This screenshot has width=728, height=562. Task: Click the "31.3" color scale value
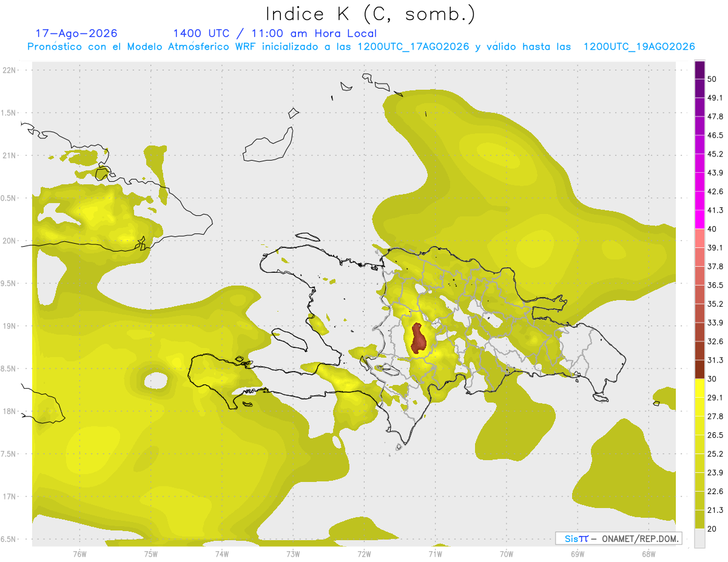(715, 360)
